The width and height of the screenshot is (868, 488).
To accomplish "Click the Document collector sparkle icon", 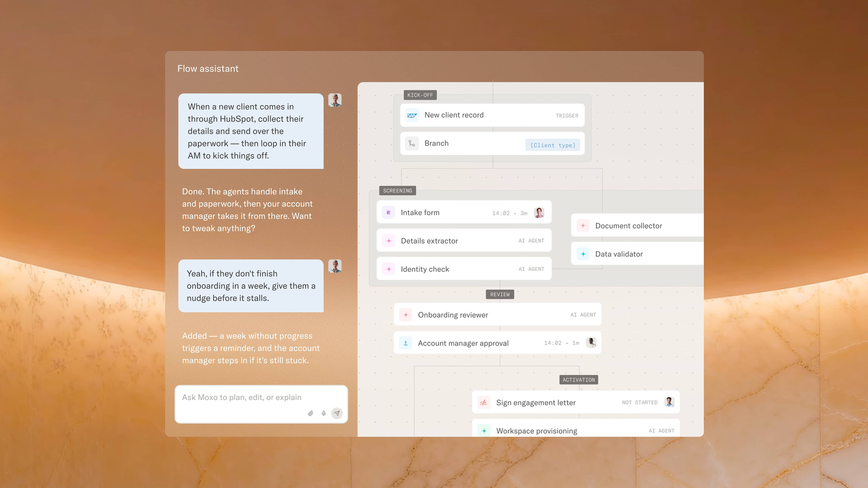I will 583,225.
